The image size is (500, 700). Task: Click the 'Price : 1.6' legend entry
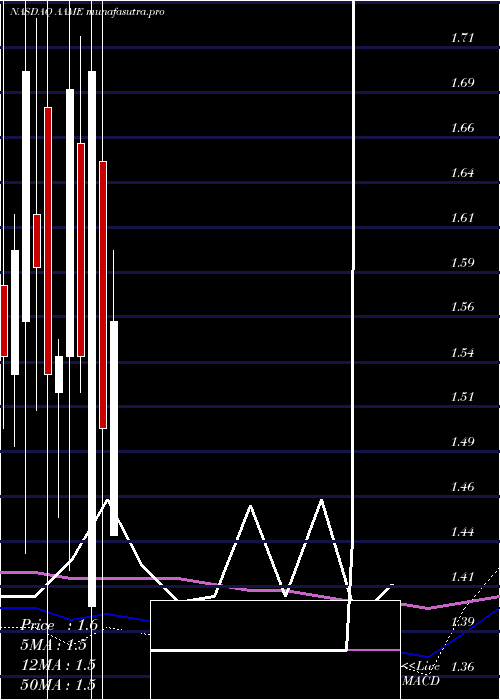pos(59,625)
